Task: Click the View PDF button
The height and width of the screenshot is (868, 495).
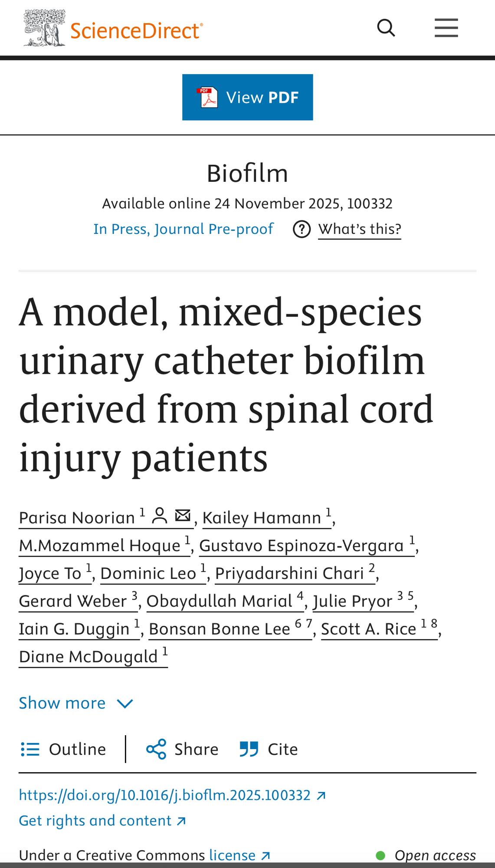Action: pos(247,97)
